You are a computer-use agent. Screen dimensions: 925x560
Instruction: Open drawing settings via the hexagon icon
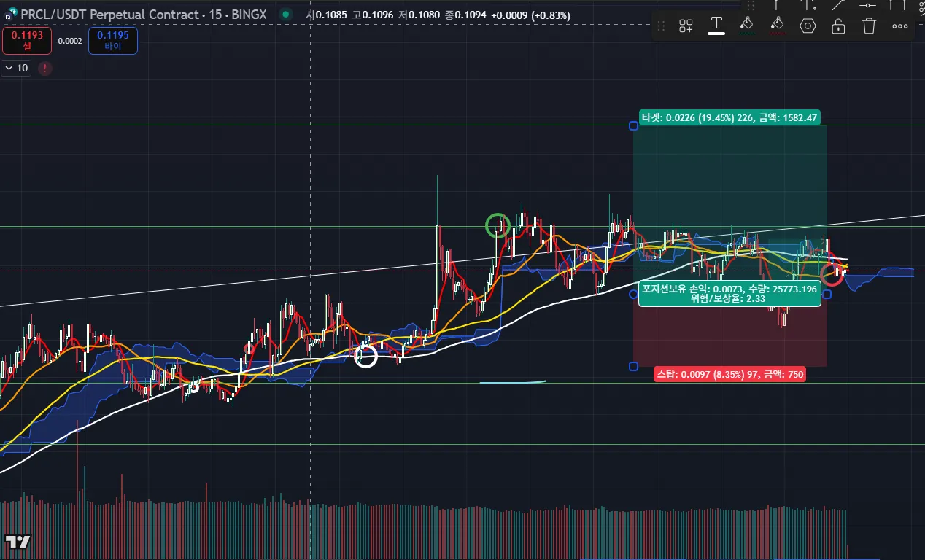(808, 26)
